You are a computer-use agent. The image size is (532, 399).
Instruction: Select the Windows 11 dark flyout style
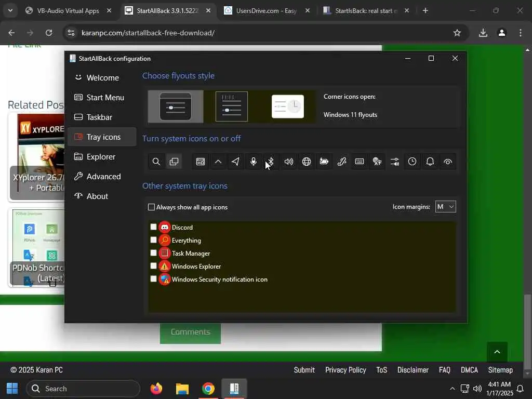tap(176, 107)
